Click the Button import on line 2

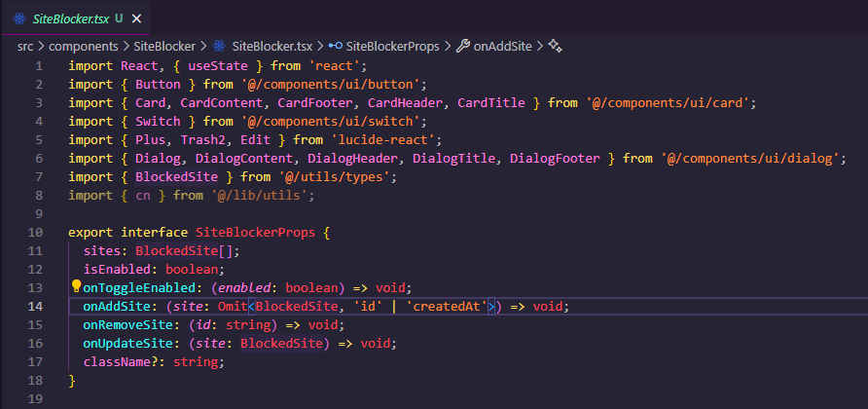click(x=158, y=85)
